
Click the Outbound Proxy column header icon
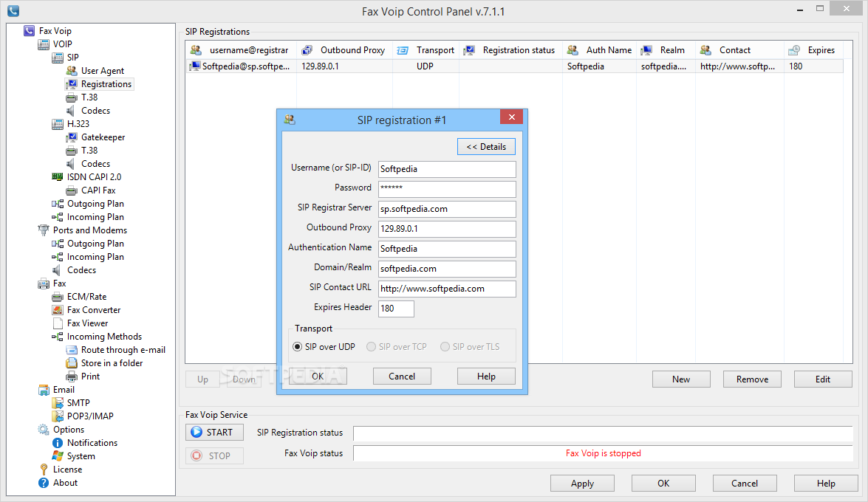pyautogui.click(x=307, y=49)
